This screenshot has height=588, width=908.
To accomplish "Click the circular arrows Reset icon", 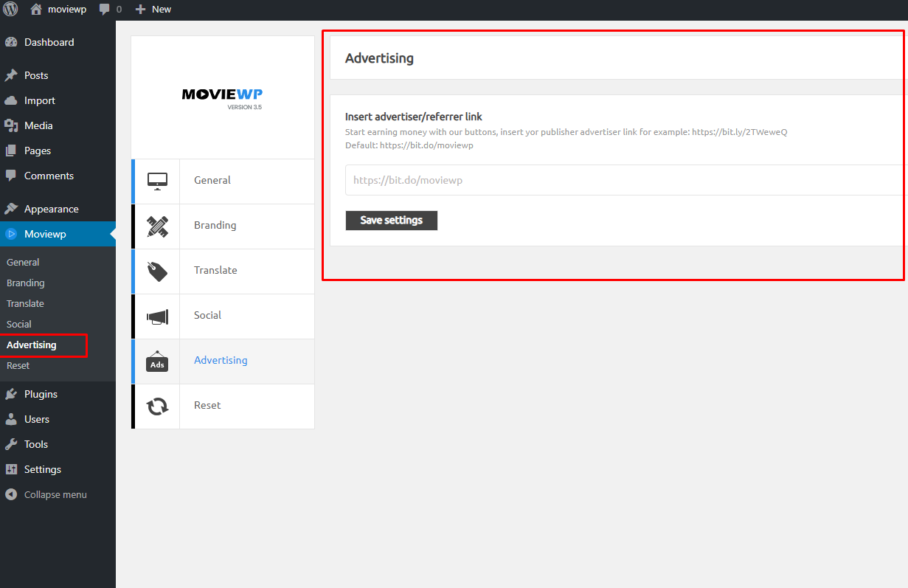I will (157, 407).
